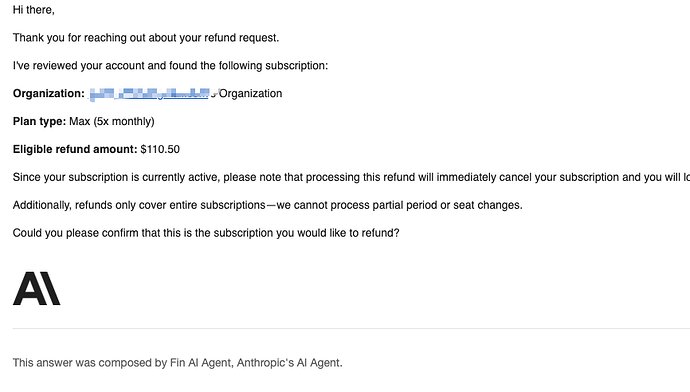This screenshot has width=690, height=392.
Task: Open the blurred organization name link
Action: click(x=149, y=94)
